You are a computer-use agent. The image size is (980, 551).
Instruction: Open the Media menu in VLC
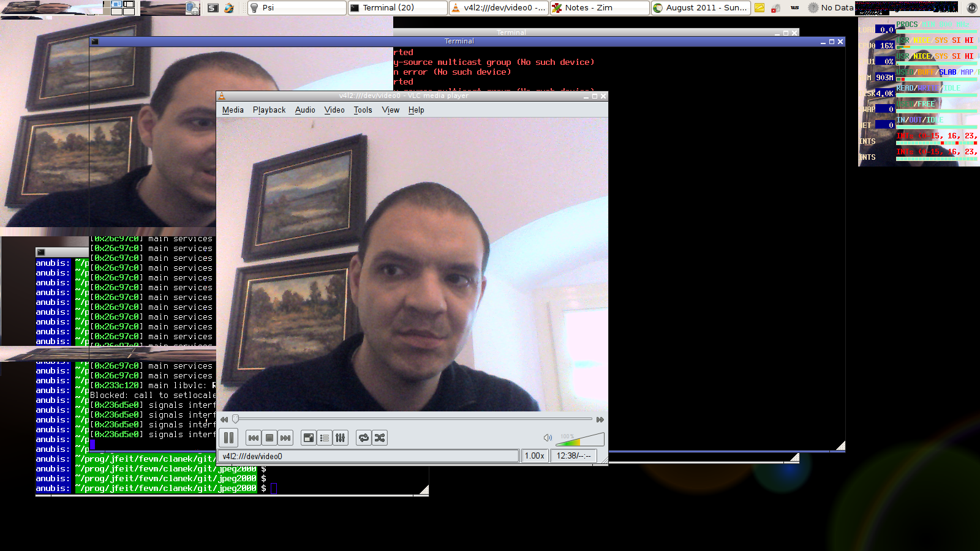pos(233,110)
